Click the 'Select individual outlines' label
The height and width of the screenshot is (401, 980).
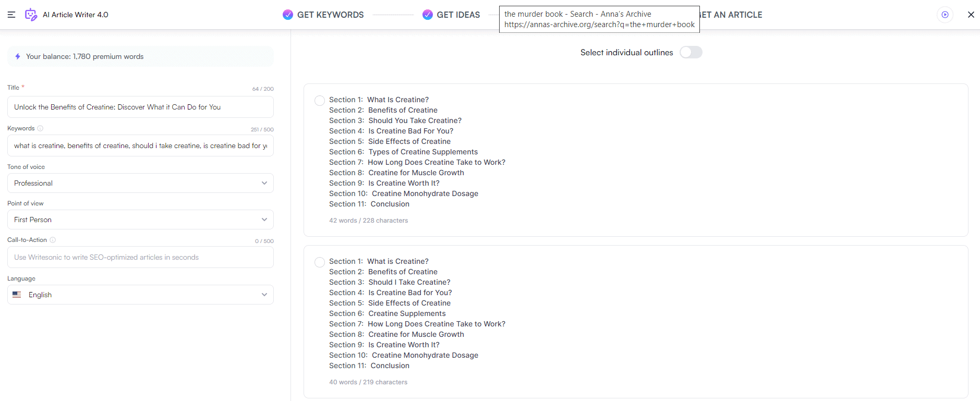(x=627, y=52)
